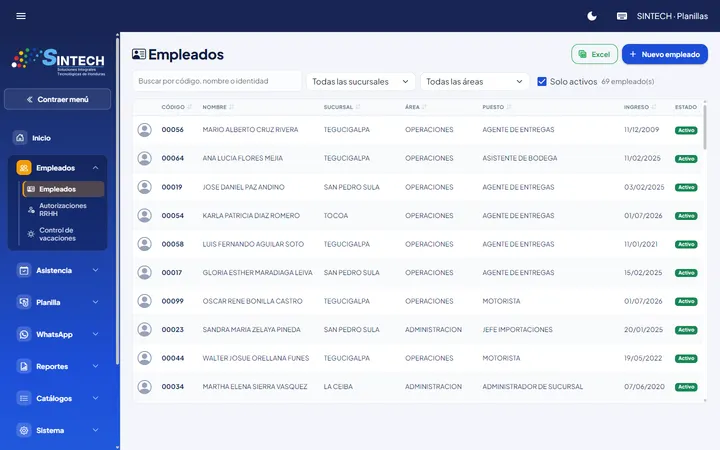Click the Asistencia calendar icon

23,270
